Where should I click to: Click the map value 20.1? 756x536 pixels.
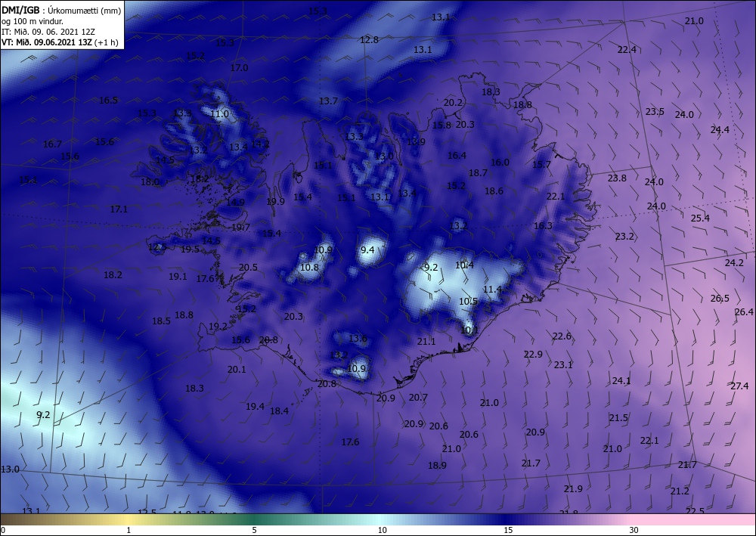pyautogui.click(x=237, y=369)
